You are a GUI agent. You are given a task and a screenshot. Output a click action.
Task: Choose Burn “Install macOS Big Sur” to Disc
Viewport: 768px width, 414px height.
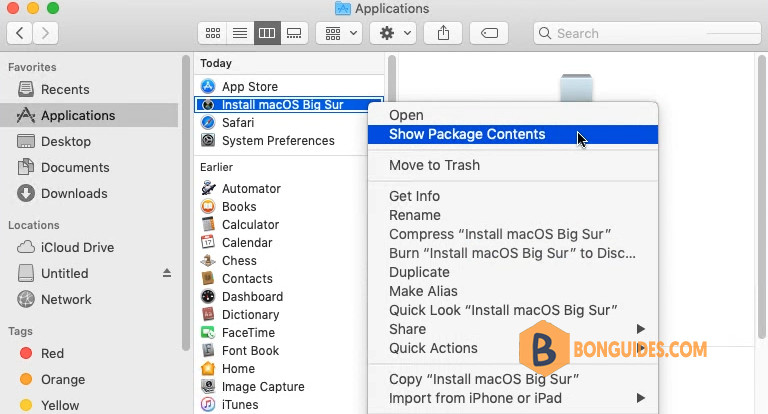coord(513,253)
